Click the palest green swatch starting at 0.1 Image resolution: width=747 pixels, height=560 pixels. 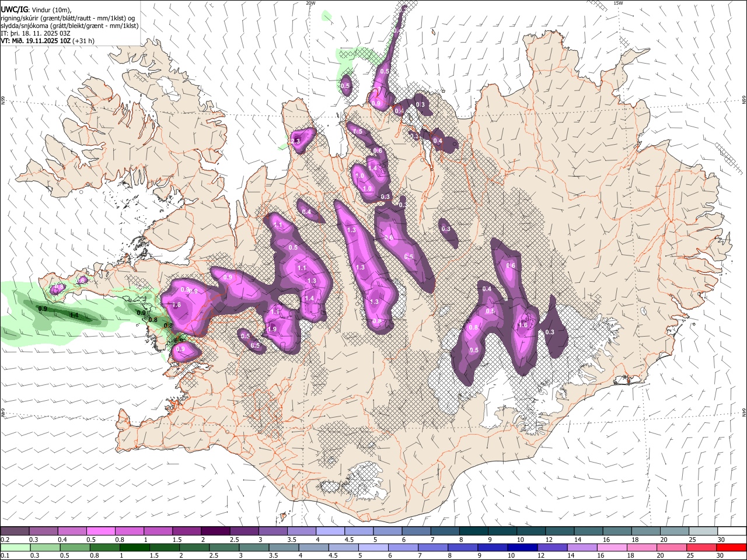tap(15, 547)
